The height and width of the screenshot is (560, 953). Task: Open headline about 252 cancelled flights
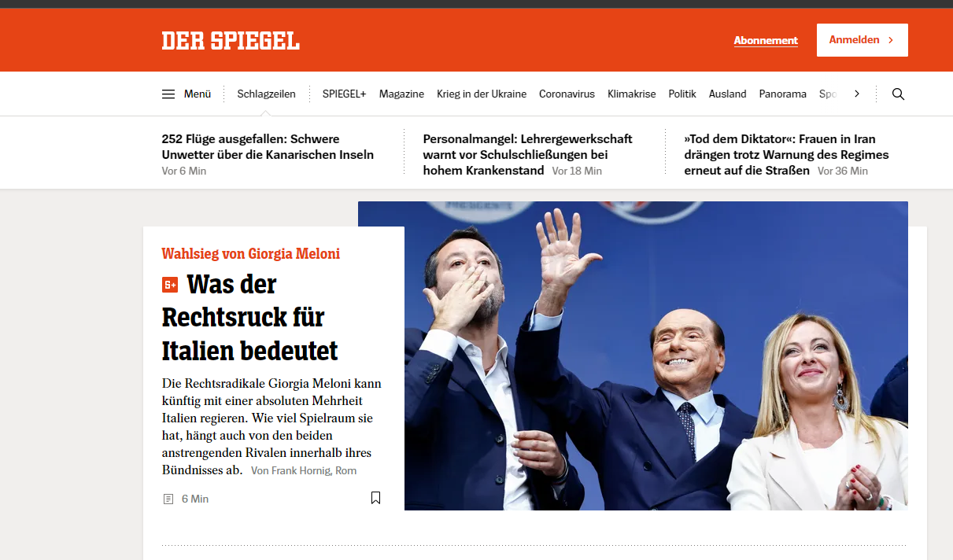point(268,147)
